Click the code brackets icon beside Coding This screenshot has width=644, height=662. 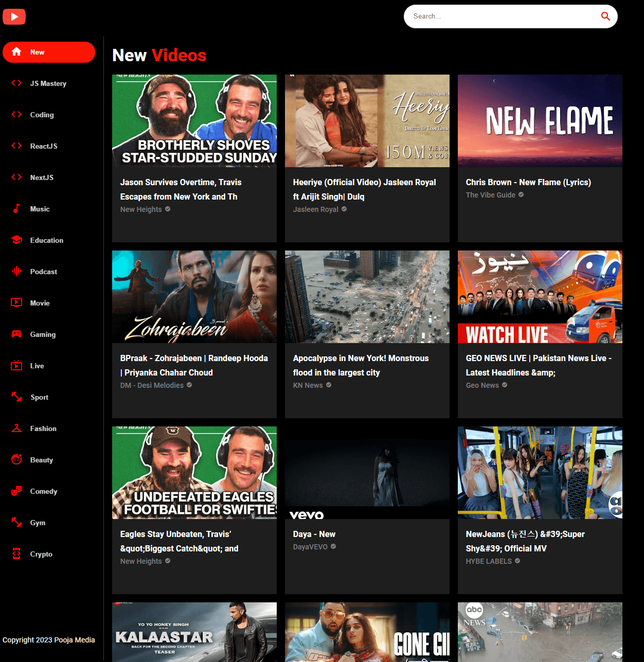click(16, 114)
